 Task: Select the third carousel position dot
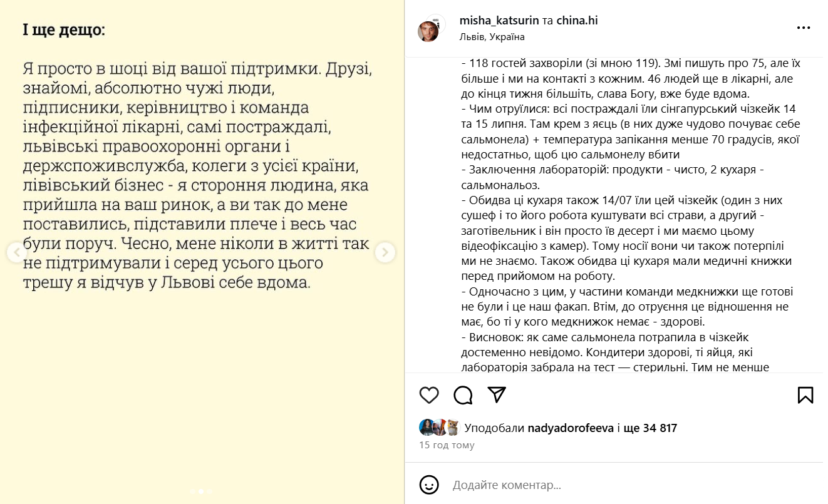point(209,492)
